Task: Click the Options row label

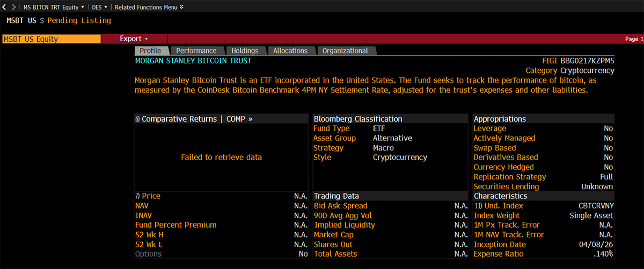Action: coord(148,254)
